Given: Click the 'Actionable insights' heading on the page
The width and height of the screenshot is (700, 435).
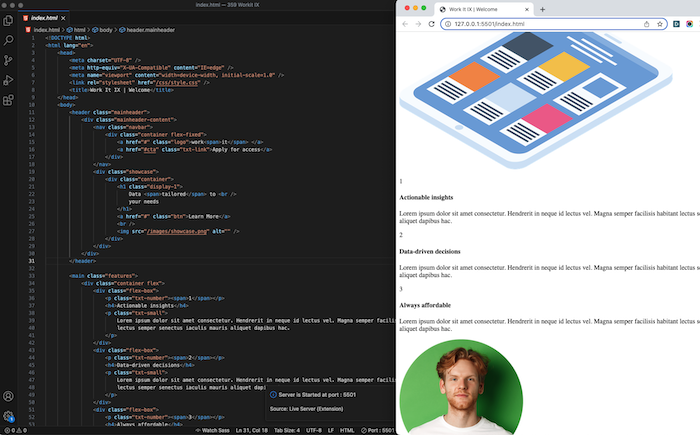Looking at the screenshot, I should (x=426, y=197).
